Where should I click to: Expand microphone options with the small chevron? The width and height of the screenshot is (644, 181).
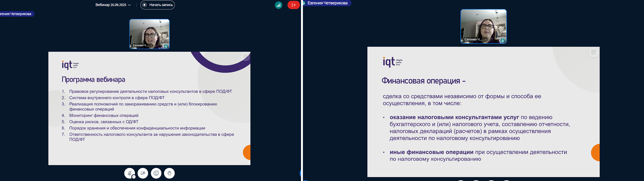pyautogui.click(x=134, y=177)
